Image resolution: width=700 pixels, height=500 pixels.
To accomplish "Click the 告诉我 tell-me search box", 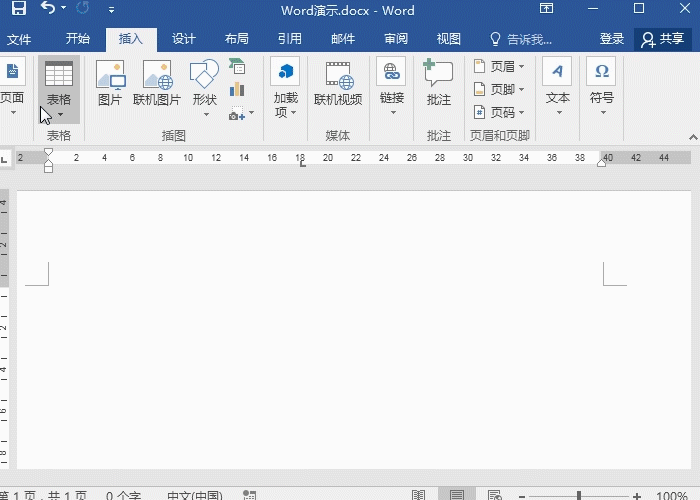I will pyautogui.click(x=521, y=39).
